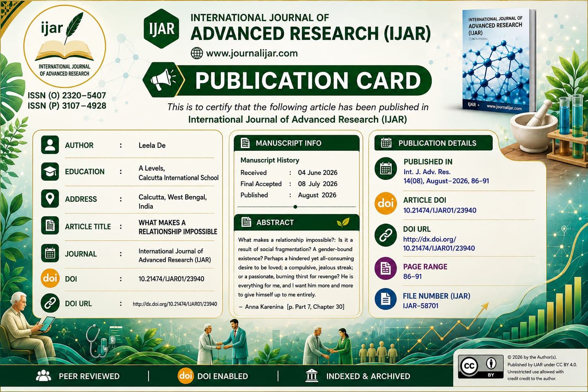
Task: Click the author name Leela De
Action: 152,145
